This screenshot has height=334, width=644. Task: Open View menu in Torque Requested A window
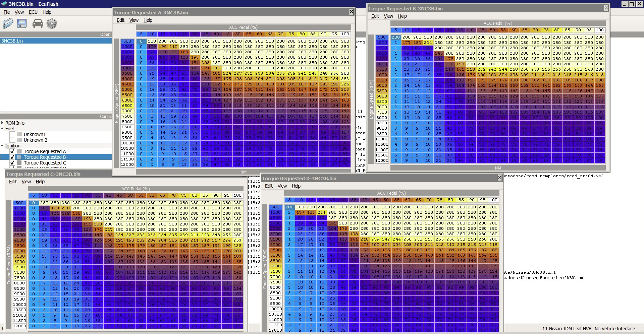point(134,20)
